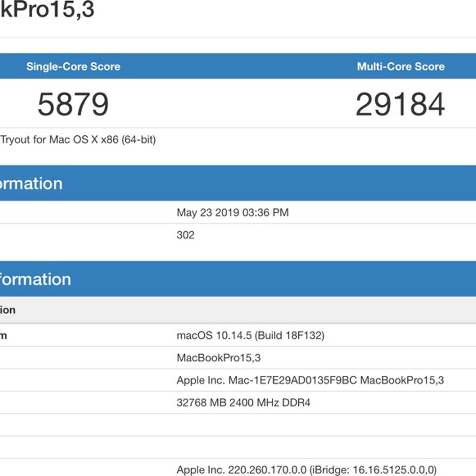
Task: Select the date May 23 2019 03:36 PM
Action: (232, 213)
